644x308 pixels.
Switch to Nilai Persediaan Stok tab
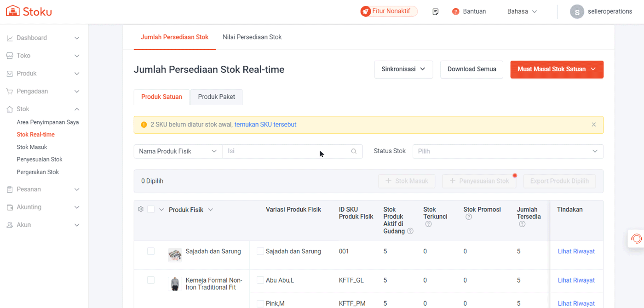coord(252,37)
